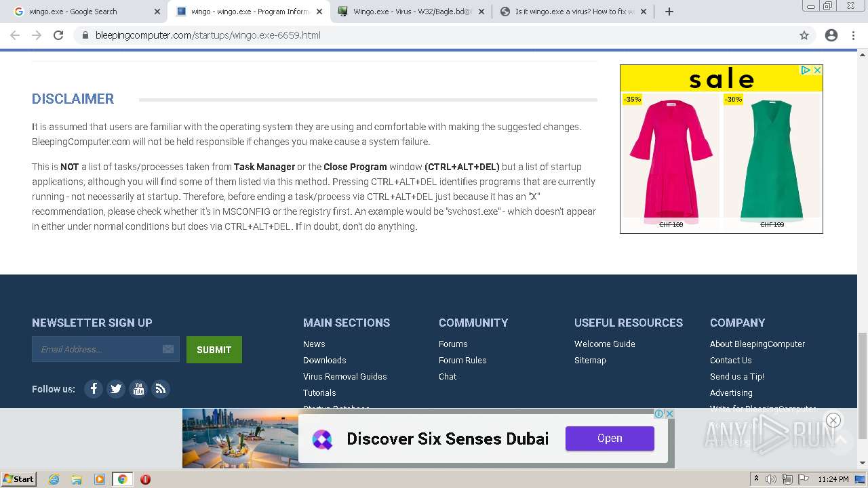Screen dimensions: 868x488
Task: Click Open on the Six Senses Dubai ad
Action: click(610, 439)
